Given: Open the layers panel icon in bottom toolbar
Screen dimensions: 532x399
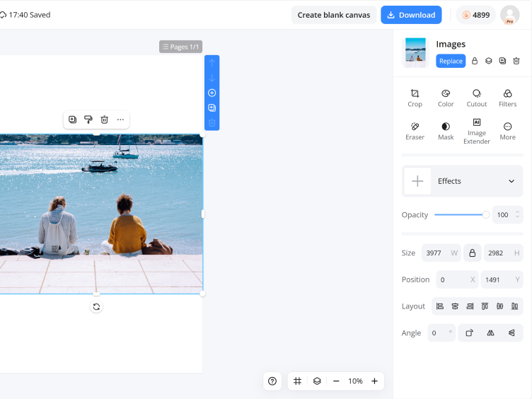Looking at the screenshot, I should [x=317, y=381].
